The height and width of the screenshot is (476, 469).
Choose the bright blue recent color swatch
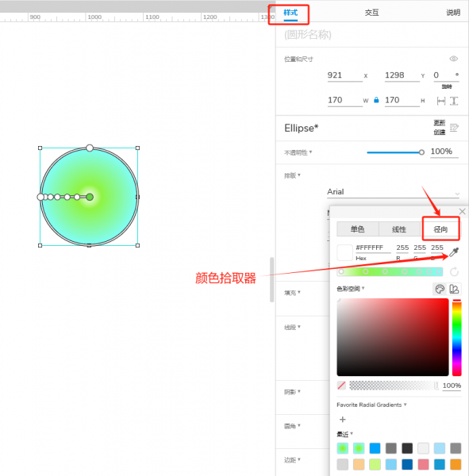point(375,448)
